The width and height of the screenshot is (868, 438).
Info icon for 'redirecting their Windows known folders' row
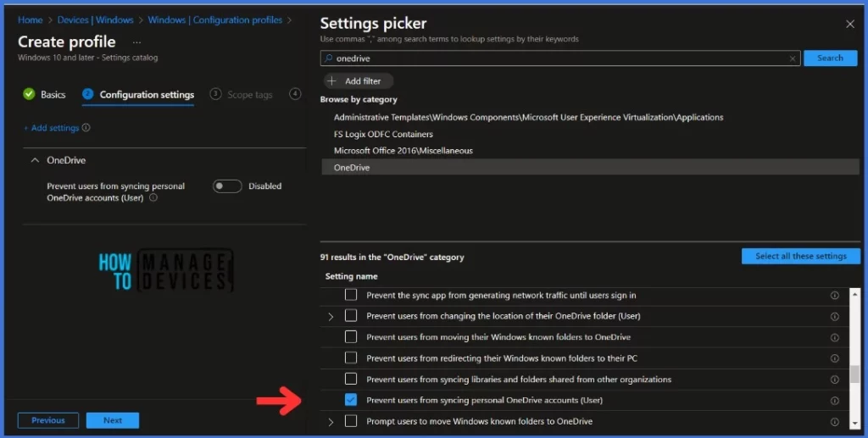pos(834,358)
